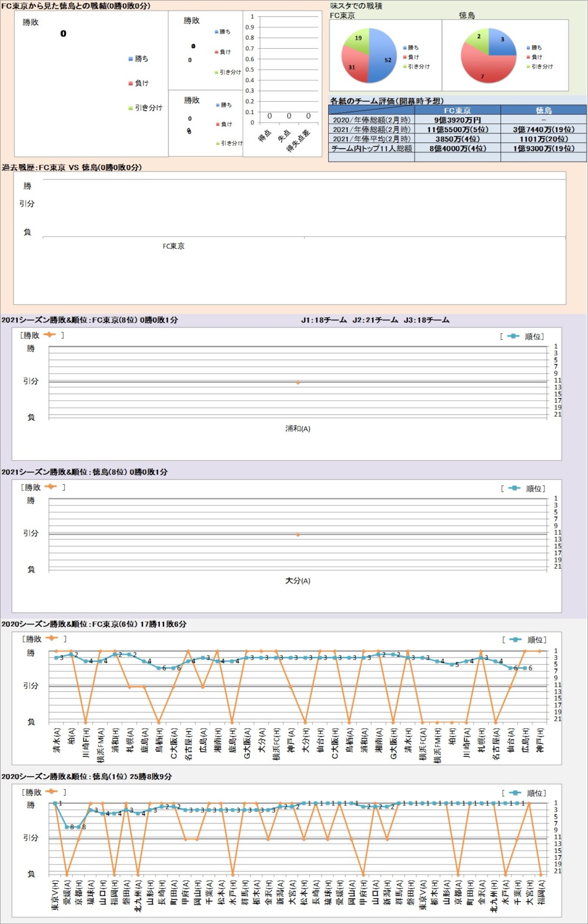Select the cell 8億4000万(4位)
This screenshot has width=588, height=924.
point(457,148)
